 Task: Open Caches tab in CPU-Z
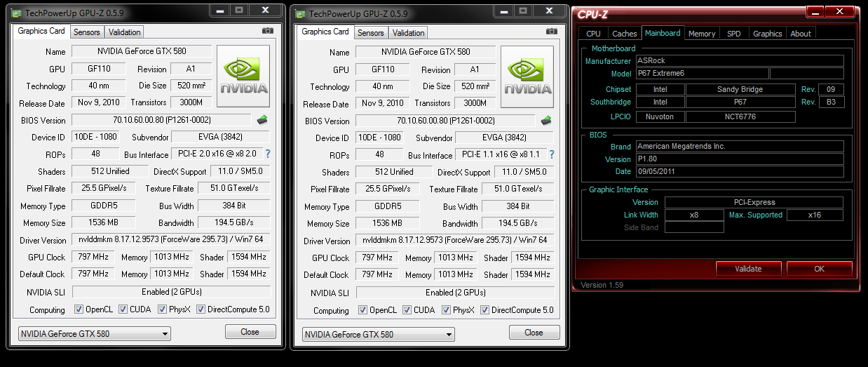click(625, 34)
